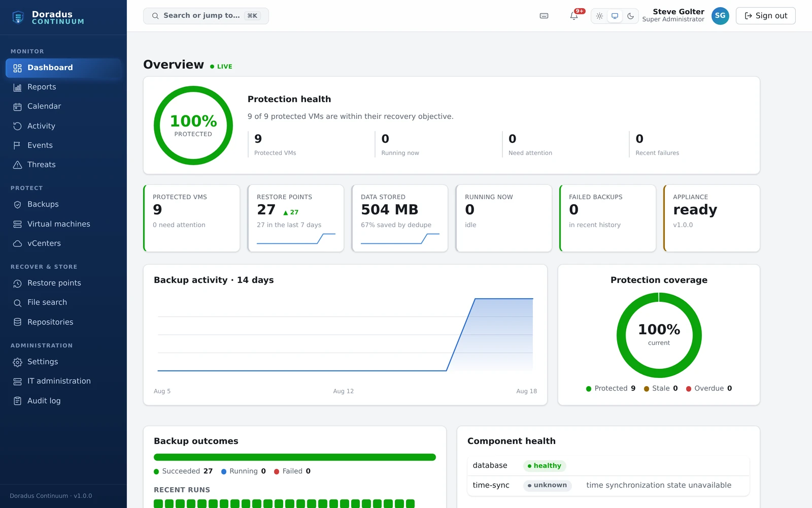Screen dimensions: 812x508
Task: Click the Sign out button
Action: [x=765, y=16]
